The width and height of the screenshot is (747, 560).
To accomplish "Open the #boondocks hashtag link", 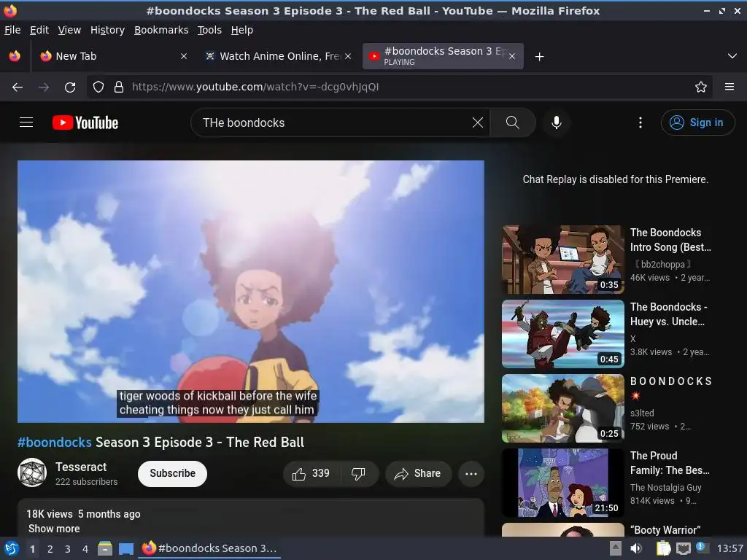I will coord(54,443).
